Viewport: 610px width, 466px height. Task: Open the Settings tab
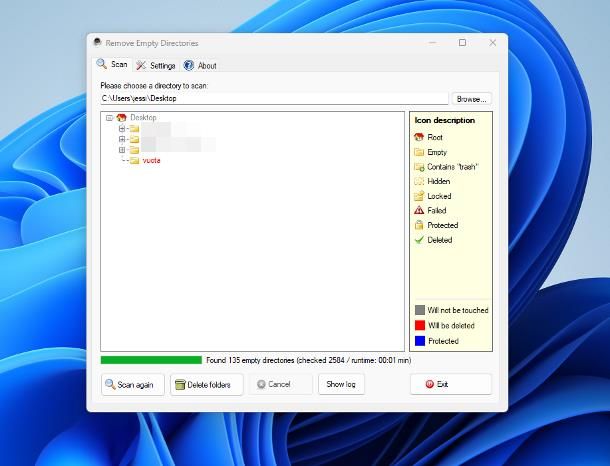click(156, 65)
